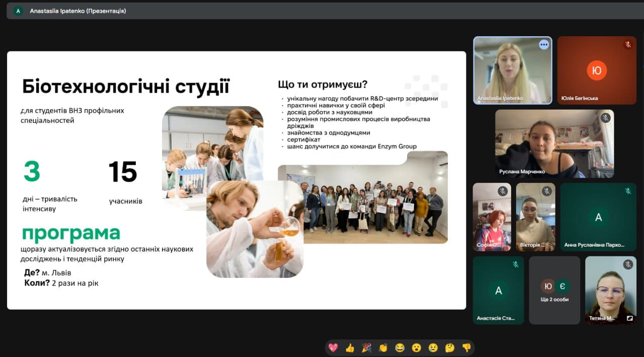Send the crying face reaction
This screenshot has width=644, height=357.
(x=433, y=347)
